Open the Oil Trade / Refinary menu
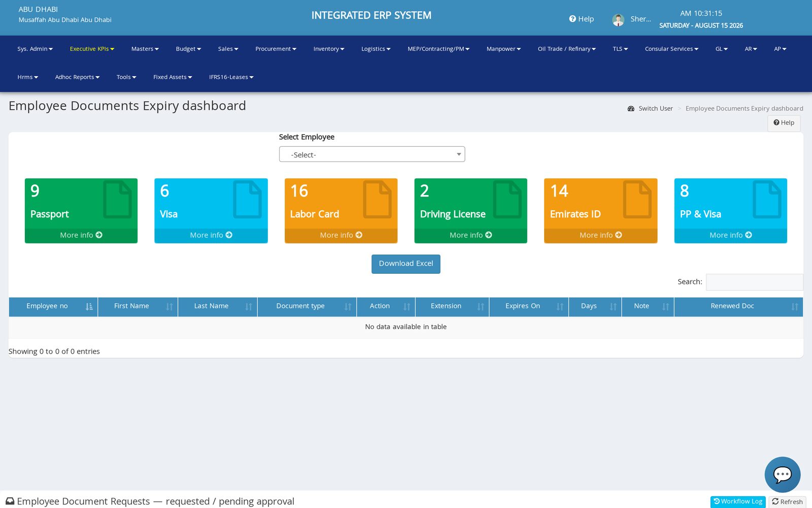 [x=567, y=49]
